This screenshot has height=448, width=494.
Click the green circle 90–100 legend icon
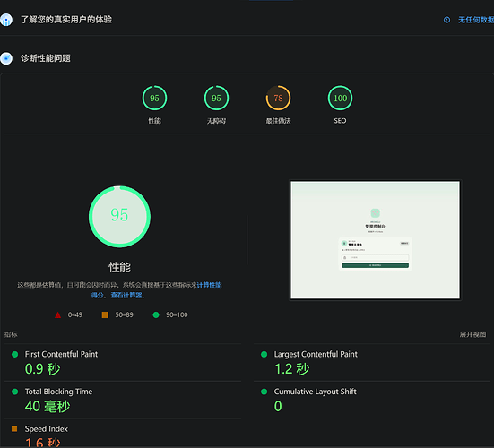coord(156,314)
